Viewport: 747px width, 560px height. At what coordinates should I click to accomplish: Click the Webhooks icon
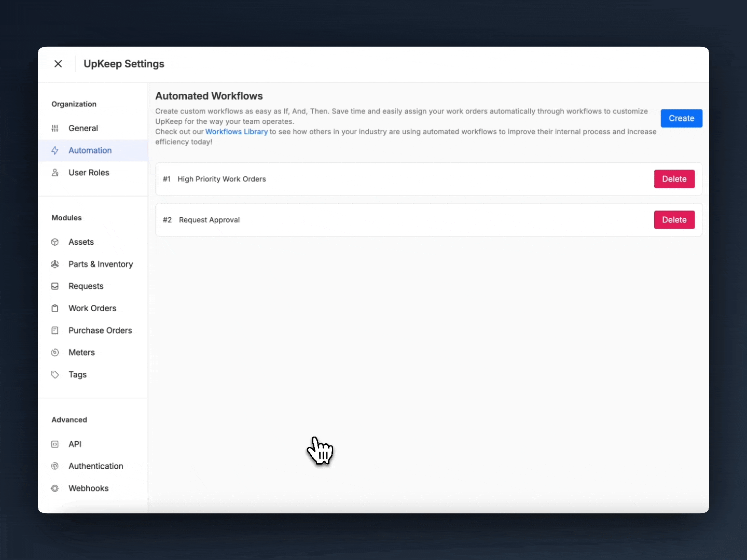pos(55,488)
